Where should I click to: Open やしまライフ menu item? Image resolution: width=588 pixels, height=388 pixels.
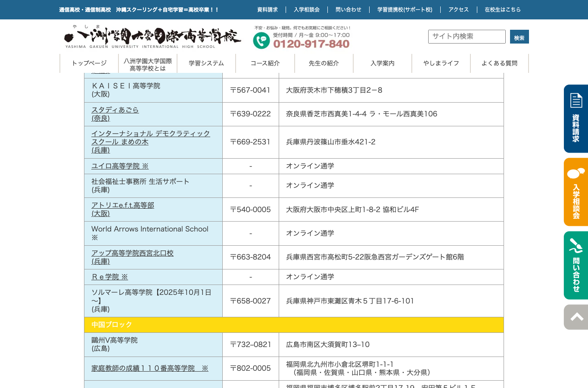coord(441,63)
